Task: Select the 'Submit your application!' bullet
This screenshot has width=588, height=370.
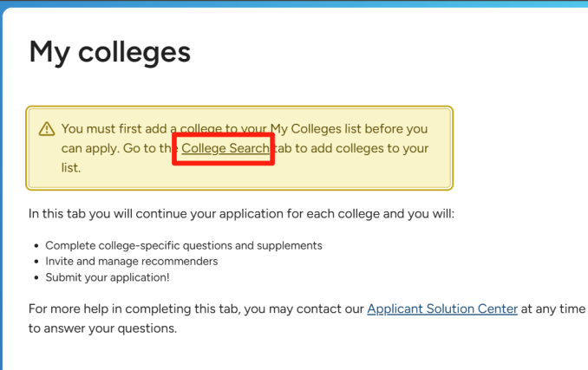Action: point(108,277)
